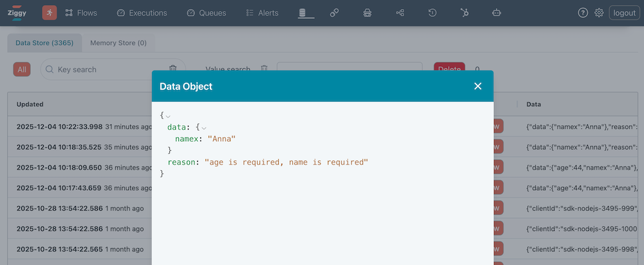644x265 pixels.
Task: Open the robot icon in navbar
Action: (x=497, y=13)
